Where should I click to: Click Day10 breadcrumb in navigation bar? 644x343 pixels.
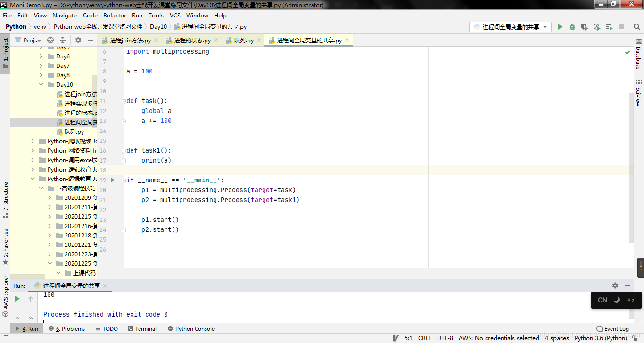coord(158,27)
